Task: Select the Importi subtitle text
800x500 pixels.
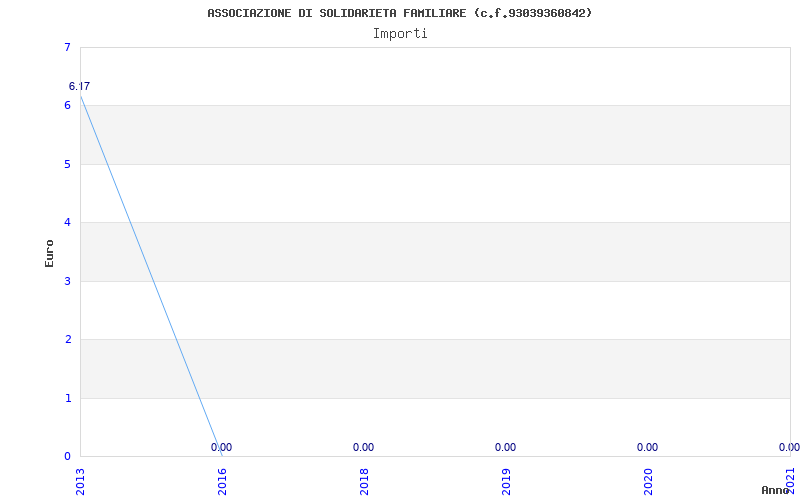Action: click(x=399, y=34)
